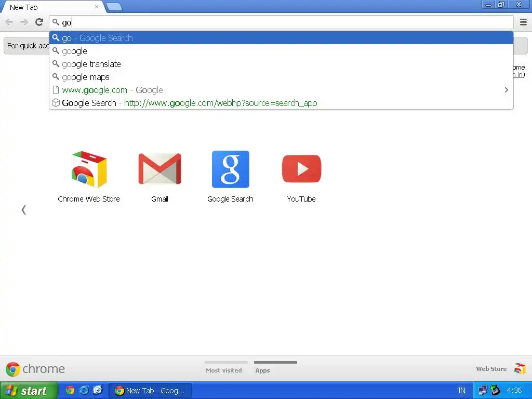Choose the 'google' search suggestion
Screen dimensions: 532x399
[x=281, y=51]
